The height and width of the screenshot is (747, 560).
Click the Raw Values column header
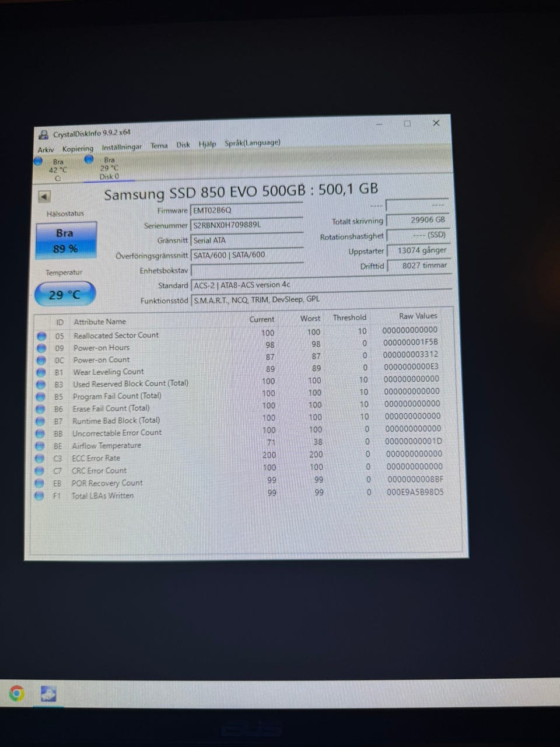tap(418, 316)
